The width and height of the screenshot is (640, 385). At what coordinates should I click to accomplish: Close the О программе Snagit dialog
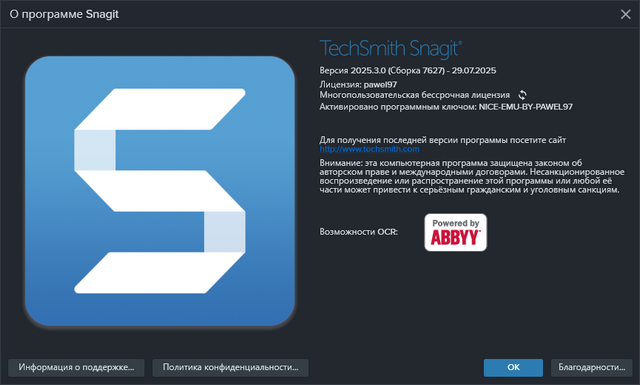[625, 14]
